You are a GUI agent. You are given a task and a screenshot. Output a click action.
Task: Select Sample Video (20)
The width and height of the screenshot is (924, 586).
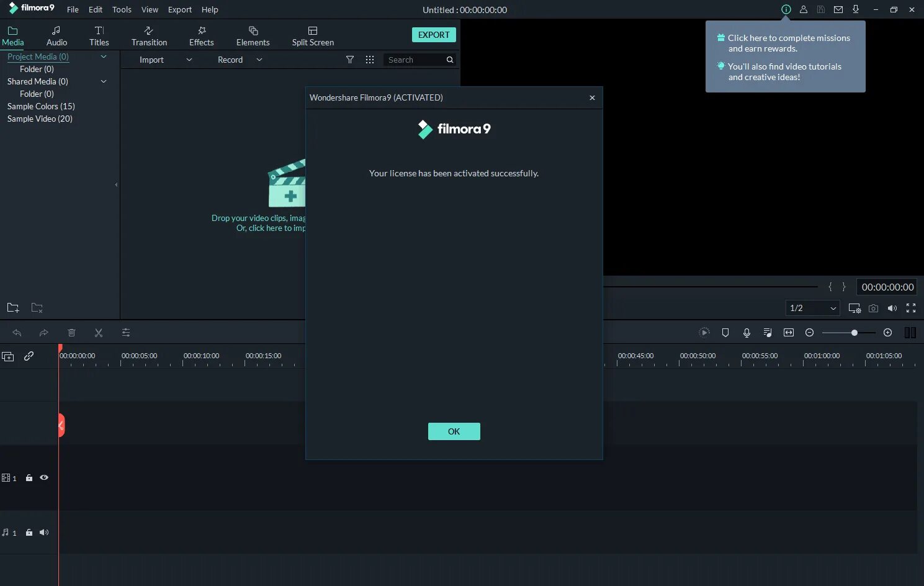point(40,119)
